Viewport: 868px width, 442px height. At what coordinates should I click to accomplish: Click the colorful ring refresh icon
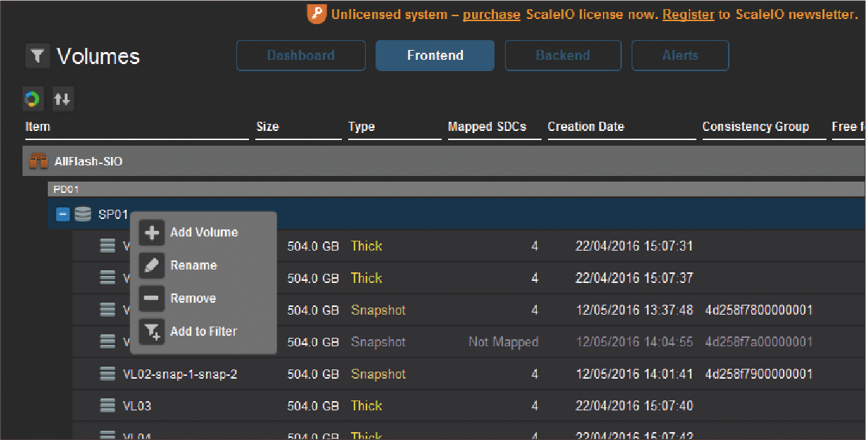[32, 99]
